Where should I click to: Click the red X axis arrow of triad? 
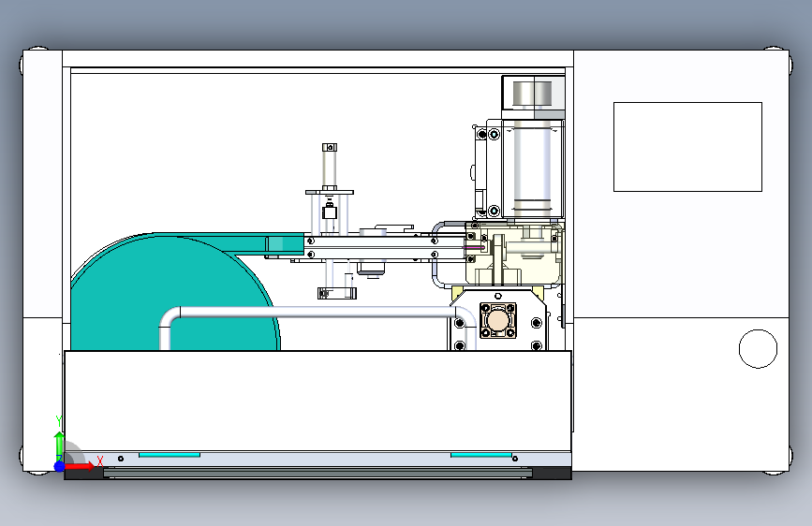pos(81,466)
